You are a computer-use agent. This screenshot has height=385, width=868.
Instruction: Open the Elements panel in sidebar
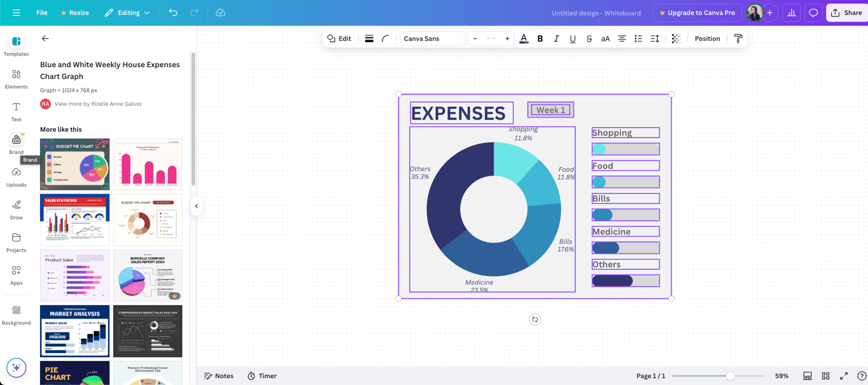coord(16,79)
